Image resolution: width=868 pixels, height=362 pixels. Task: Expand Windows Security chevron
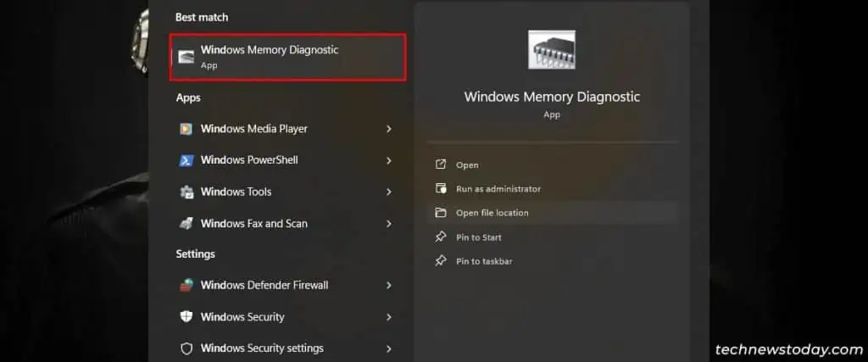388,317
